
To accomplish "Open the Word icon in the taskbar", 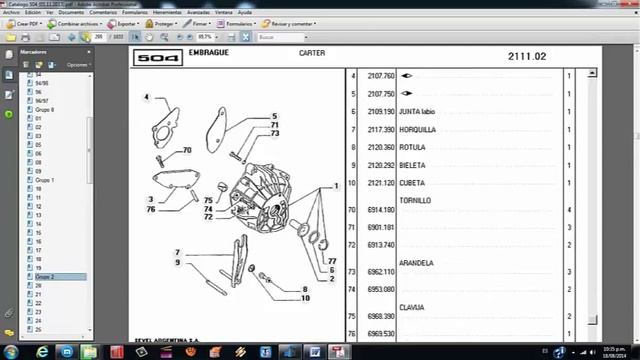I will [x=314, y=352].
